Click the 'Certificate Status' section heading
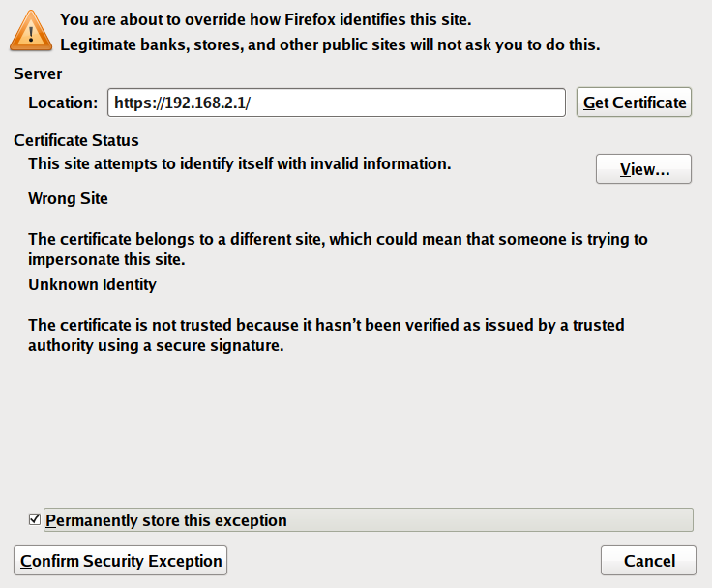This screenshot has width=712, height=588. pyautogui.click(x=76, y=140)
